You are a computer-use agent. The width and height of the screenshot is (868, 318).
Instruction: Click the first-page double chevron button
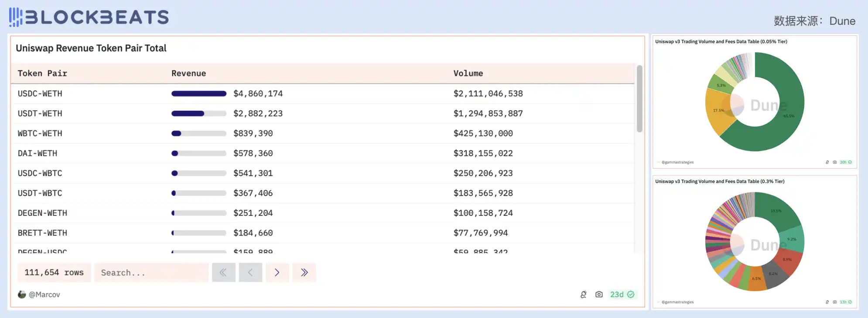point(223,272)
